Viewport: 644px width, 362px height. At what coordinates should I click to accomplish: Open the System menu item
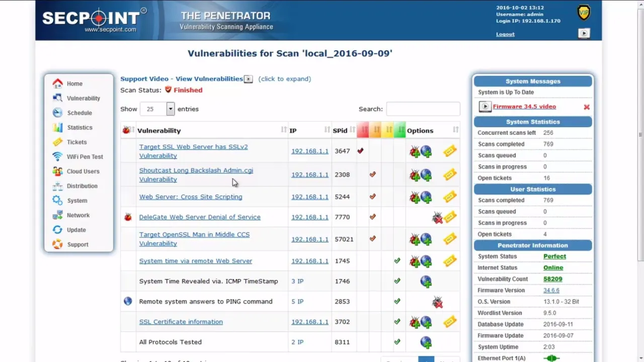point(77,200)
